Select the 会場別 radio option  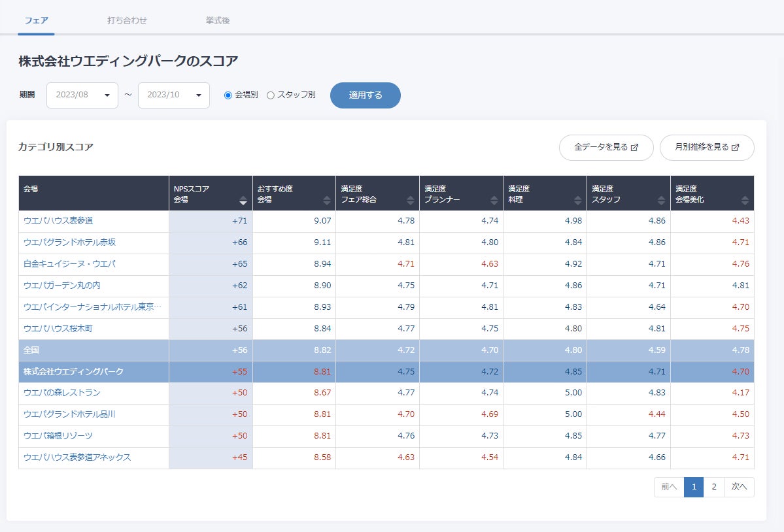[228, 95]
